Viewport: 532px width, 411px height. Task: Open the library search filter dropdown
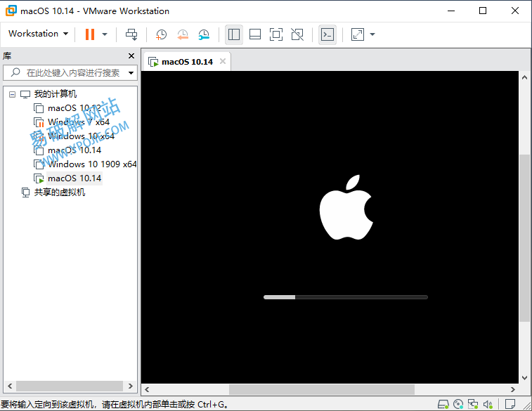coord(131,73)
